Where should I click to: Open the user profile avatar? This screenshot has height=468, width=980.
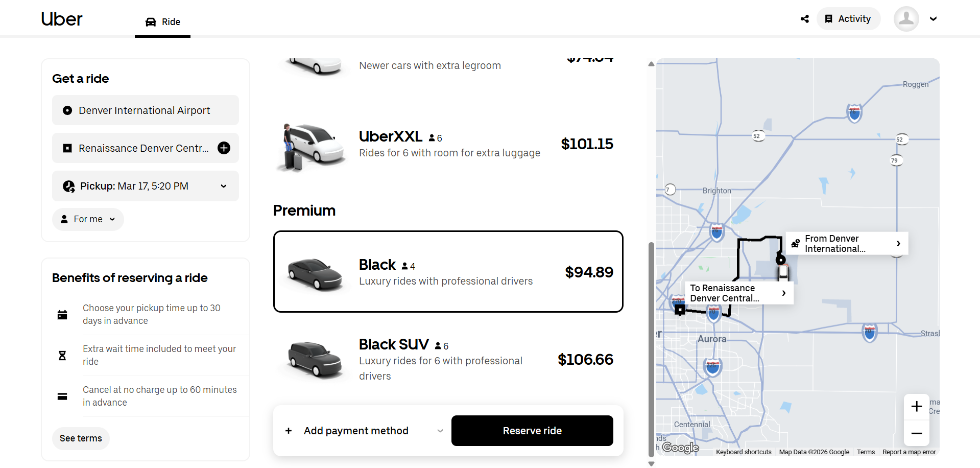(906, 19)
